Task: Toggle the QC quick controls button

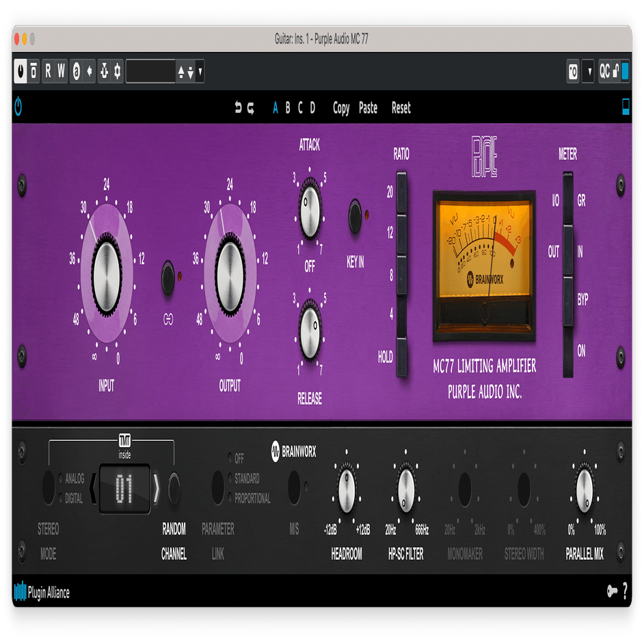Action: [604, 72]
